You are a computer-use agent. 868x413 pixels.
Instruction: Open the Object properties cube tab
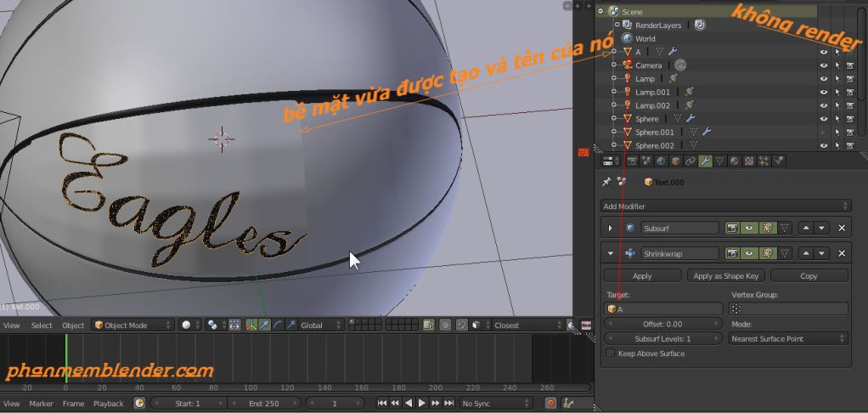(x=675, y=161)
